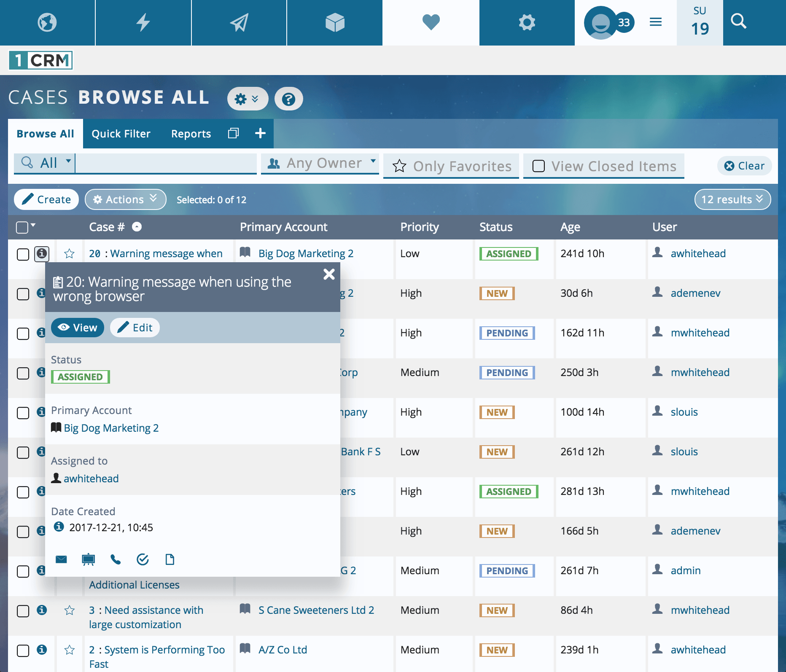The width and height of the screenshot is (786, 672).
Task: Open the Any Owner dropdown
Action: tap(320, 163)
